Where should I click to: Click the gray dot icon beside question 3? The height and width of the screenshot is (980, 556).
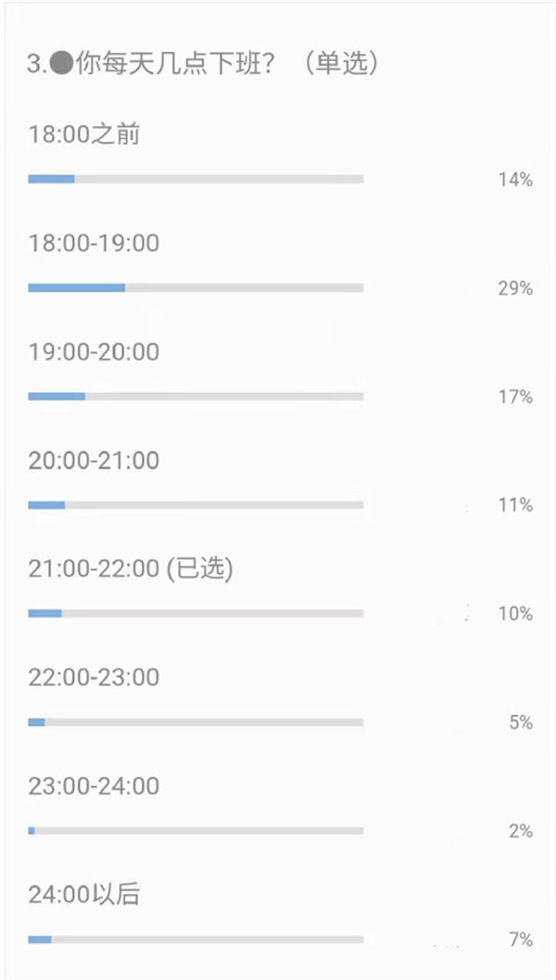point(62,63)
